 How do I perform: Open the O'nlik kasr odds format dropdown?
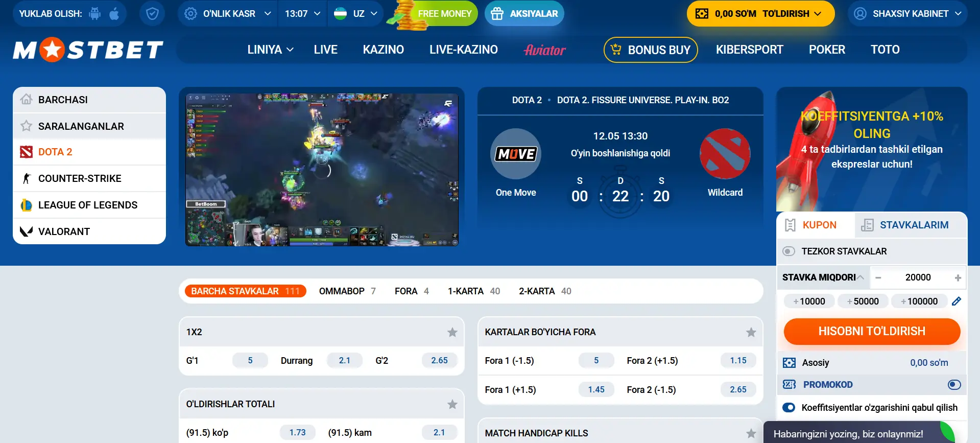point(228,14)
